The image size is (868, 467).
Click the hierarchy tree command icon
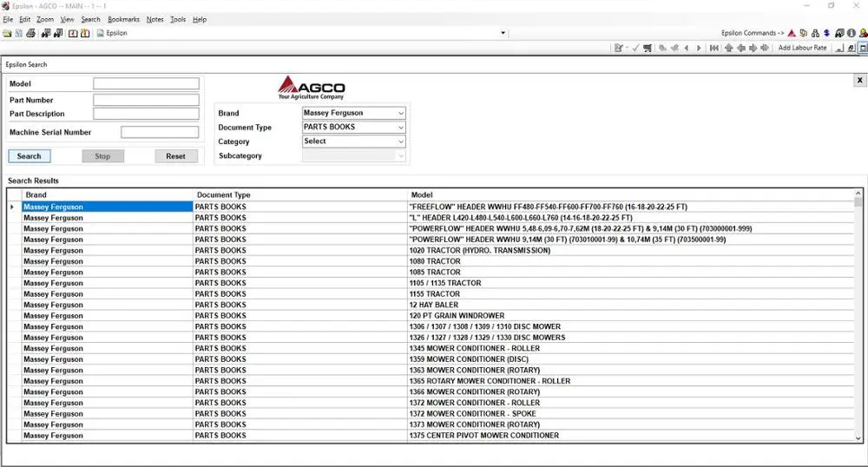point(815,33)
